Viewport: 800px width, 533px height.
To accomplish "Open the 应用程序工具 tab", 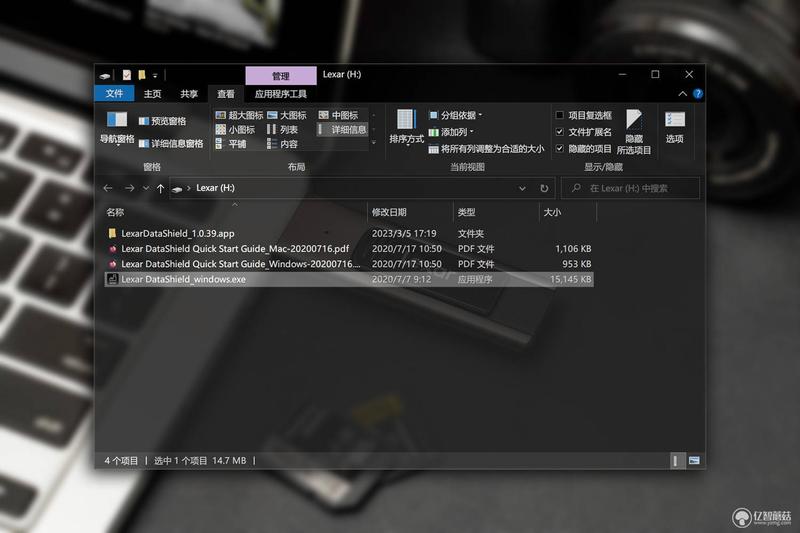I will click(281, 94).
